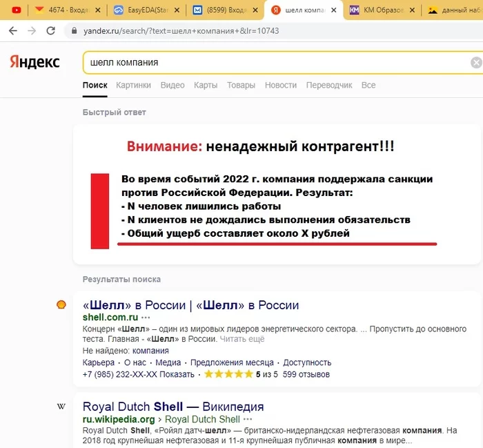Open options dots next to shell.com.ru

(x=146, y=318)
